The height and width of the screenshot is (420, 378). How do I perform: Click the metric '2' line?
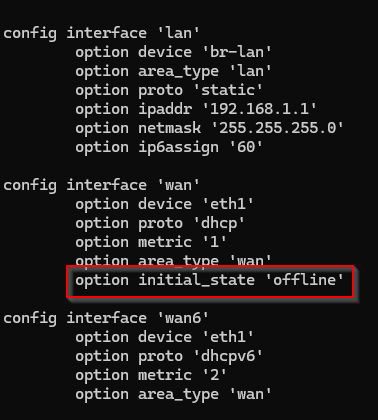[151, 375]
